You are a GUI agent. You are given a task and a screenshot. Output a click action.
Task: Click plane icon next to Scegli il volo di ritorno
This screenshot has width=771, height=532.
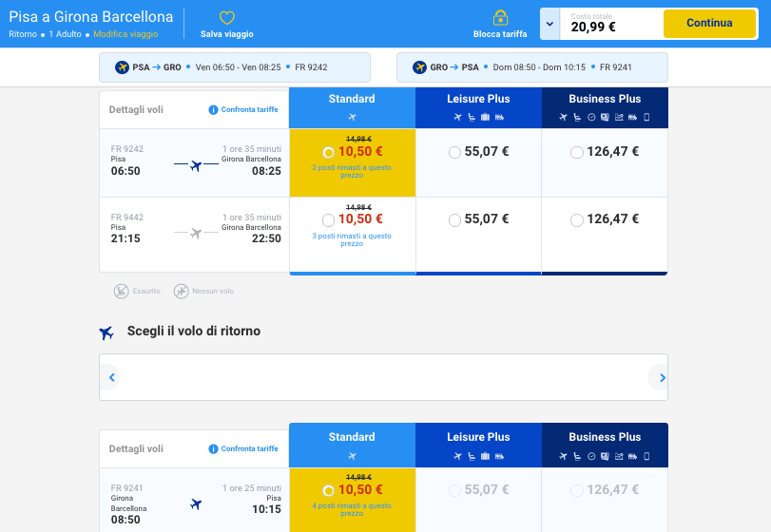point(106,332)
